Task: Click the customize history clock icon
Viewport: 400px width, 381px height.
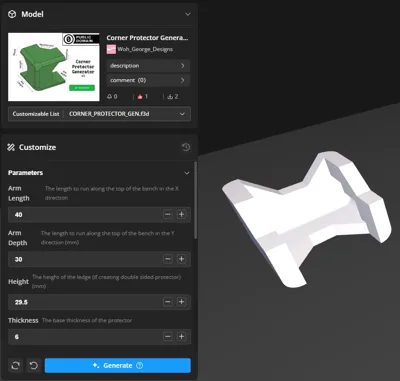Action: point(186,147)
